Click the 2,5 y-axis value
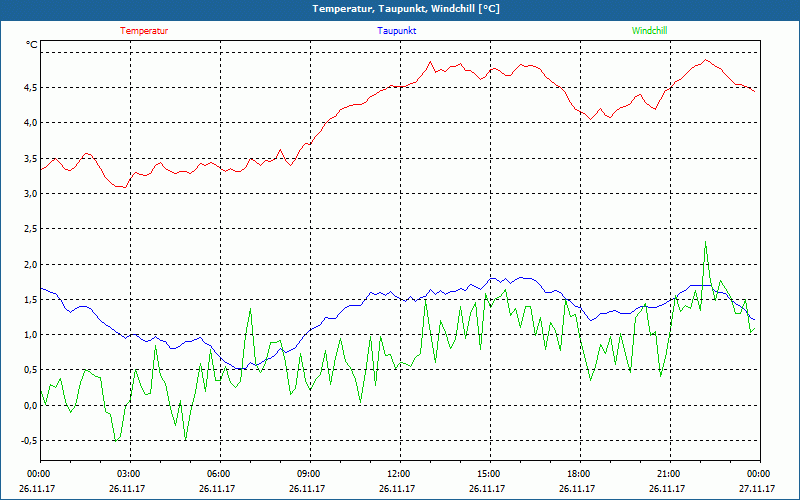The width and height of the screenshot is (800, 500). pos(31,229)
